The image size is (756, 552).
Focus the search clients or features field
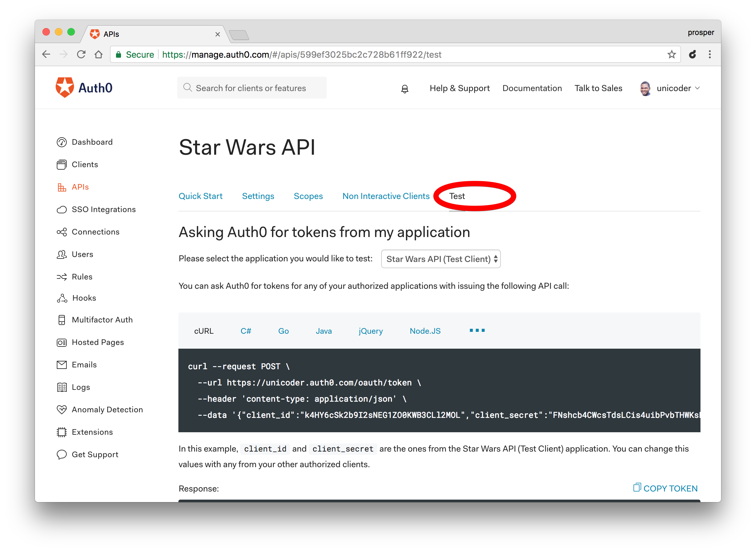tap(252, 88)
